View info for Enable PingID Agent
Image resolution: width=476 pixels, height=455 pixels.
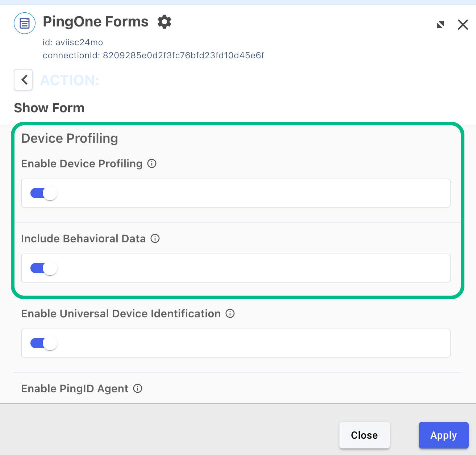[137, 388]
